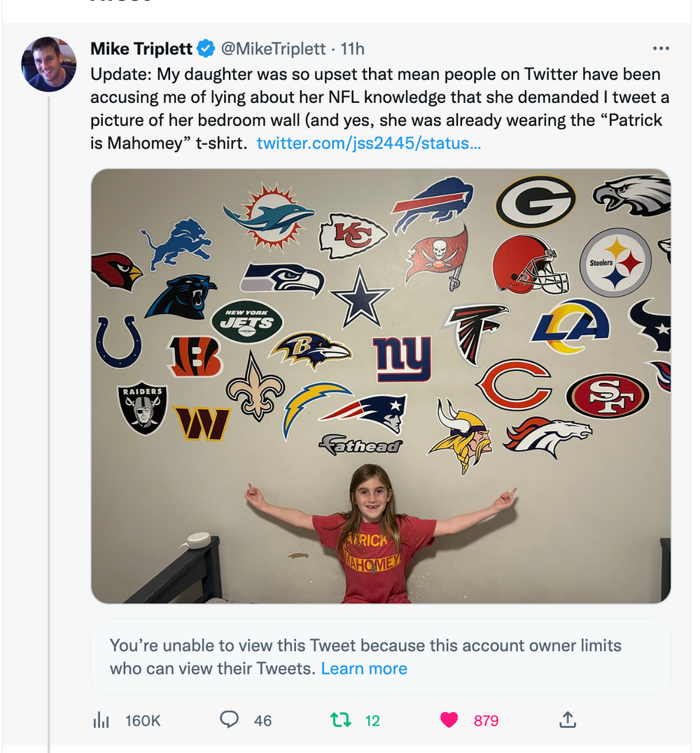
Task: Click the @MikeTriplett handle
Action: tap(274, 48)
